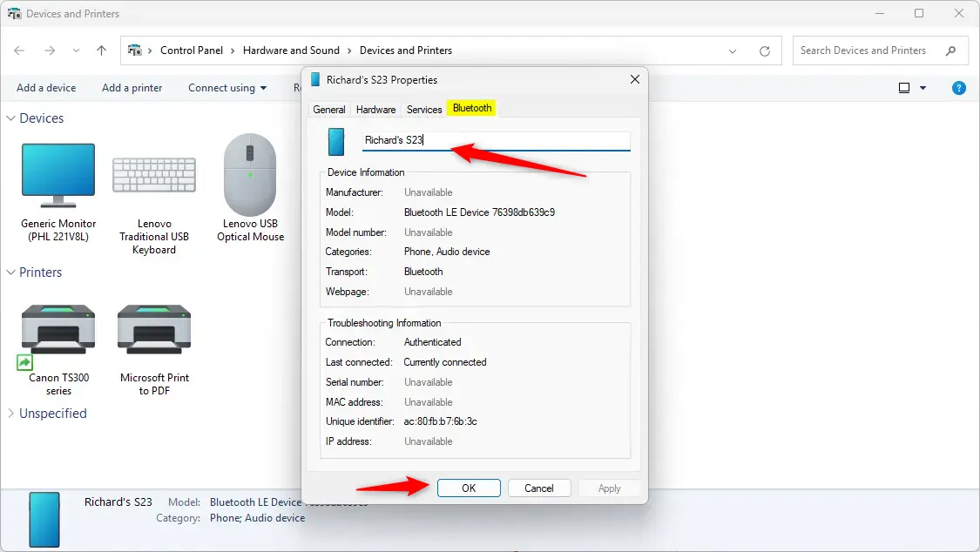Click the change view layout icon
The width and height of the screenshot is (980, 552).
(903, 88)
